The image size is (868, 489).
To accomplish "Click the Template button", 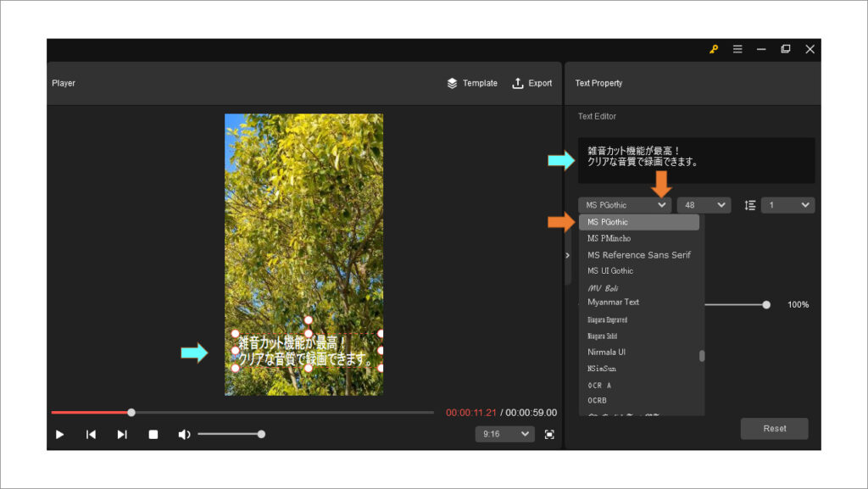I will click(x=472, y=83).
